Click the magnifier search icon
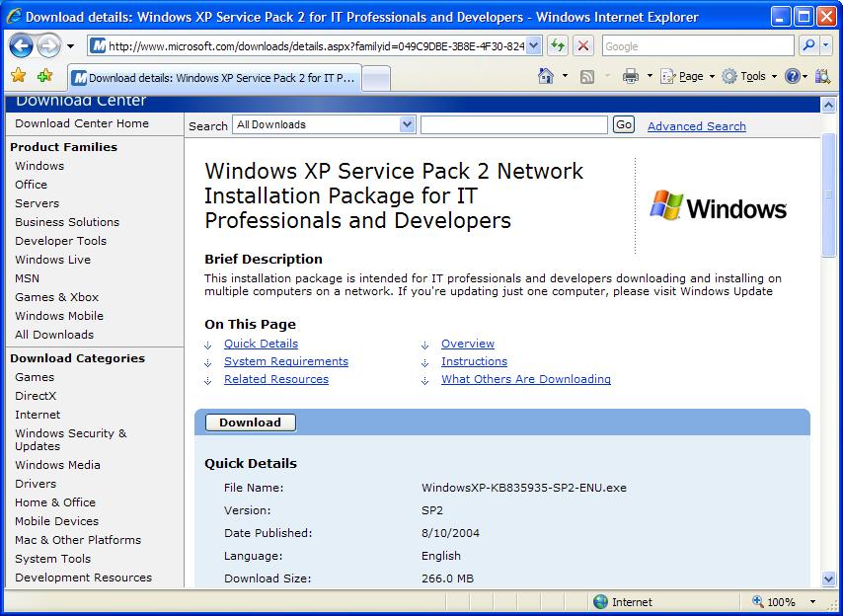 click(x=808, y=45)
